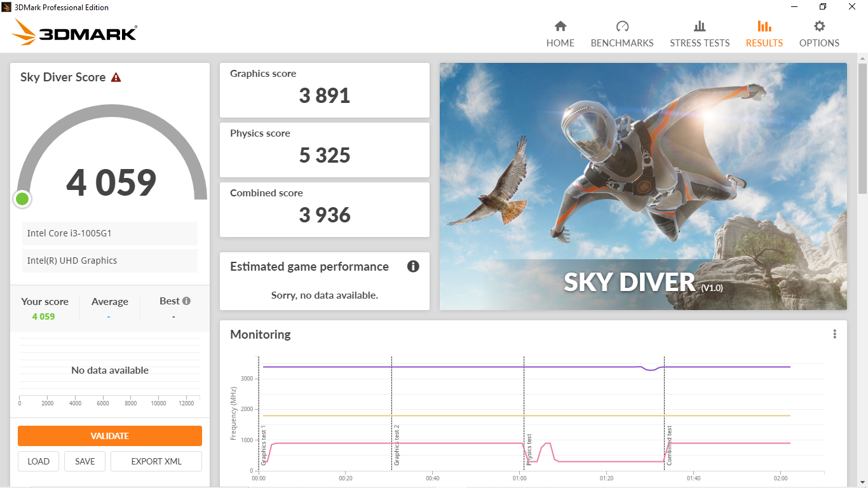868x488 pixels.
Task: Click the STRESS TESTS label
Action: point(700,43)
